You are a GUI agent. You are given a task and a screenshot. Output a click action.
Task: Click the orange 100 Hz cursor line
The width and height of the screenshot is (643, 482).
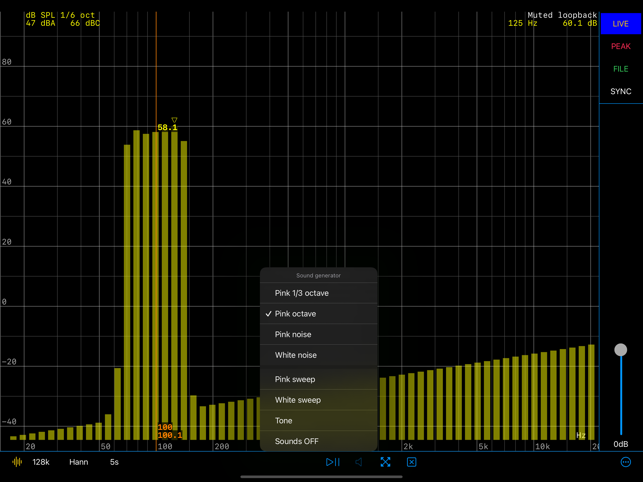(x=156, y=230)
